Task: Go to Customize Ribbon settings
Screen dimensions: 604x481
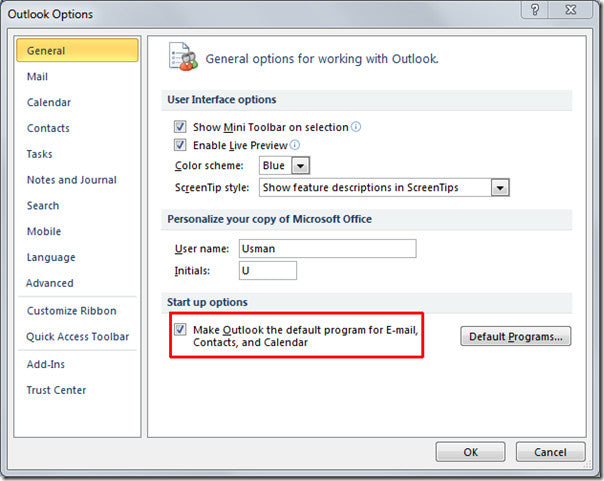Action: (71, 311)
